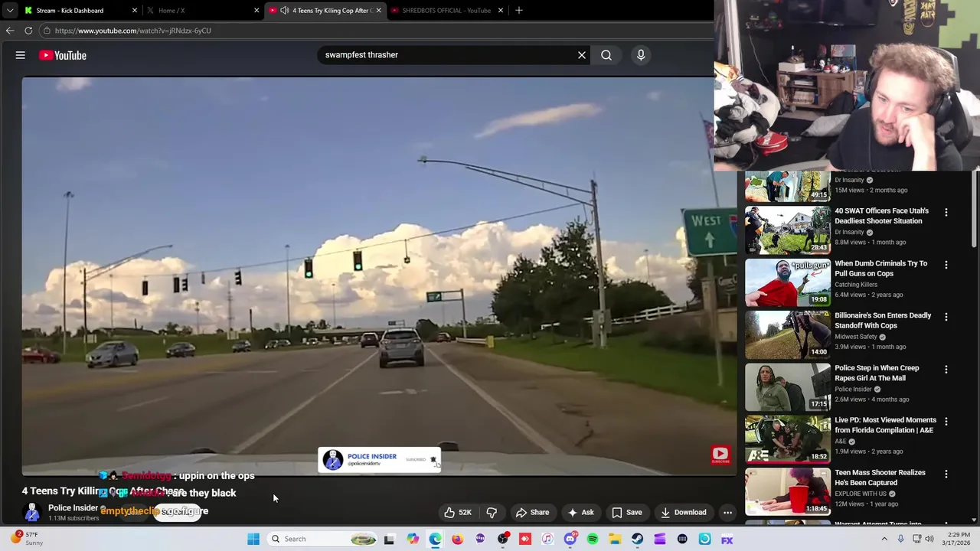Open options menu for 40 SWAT Officers video

coord(946,213)
